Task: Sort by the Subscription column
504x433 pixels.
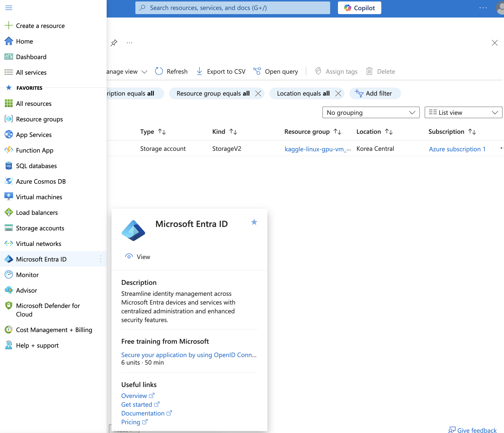Action: pyautogui.click(x=452, y=132)
